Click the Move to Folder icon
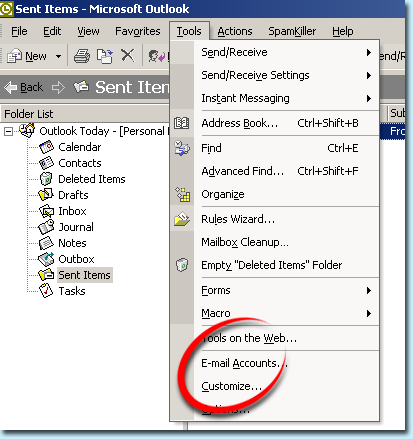The height and width of the screenshot is (439, 413). (105, 56)
